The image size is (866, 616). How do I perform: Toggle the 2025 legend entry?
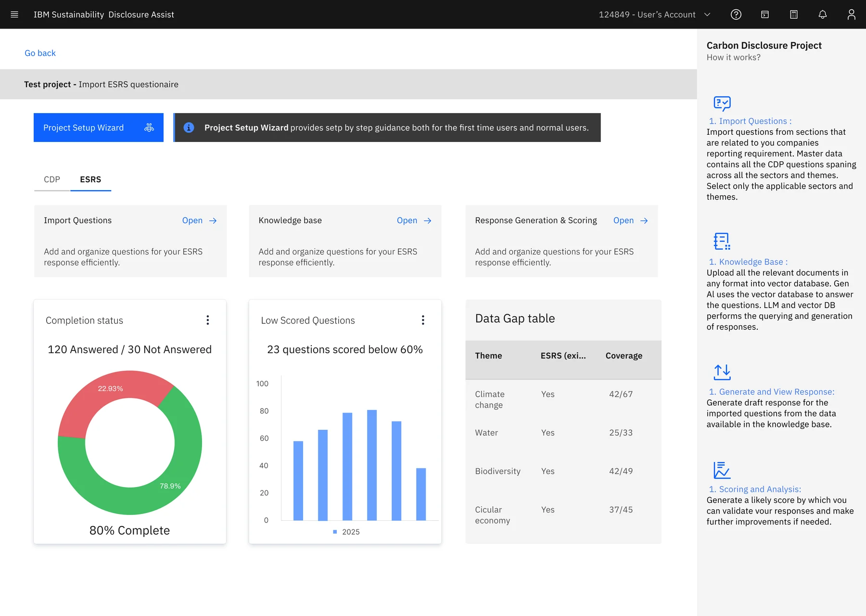click(346, 532)
